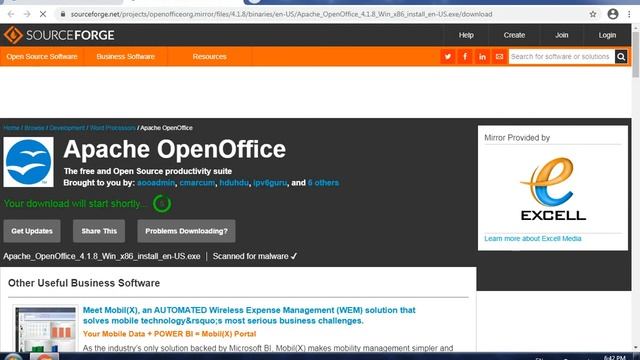
Task: Open Your Mobile Data + POWER BI link
Action: (x=169, y=334)
